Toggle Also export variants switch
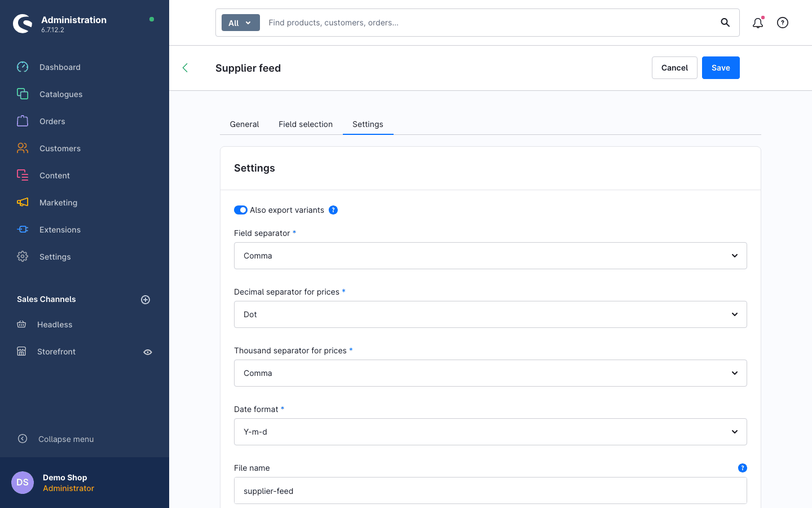 pos(241,210)
